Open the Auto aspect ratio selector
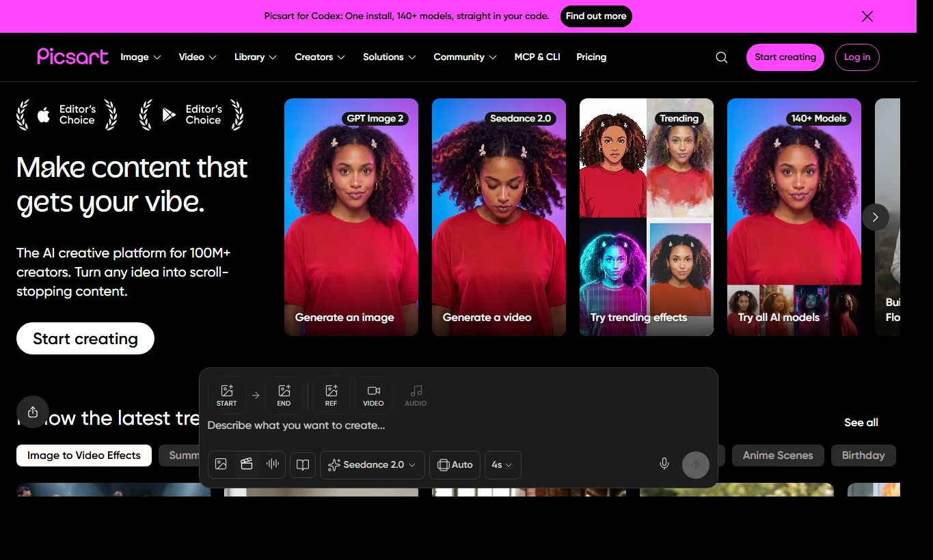The width and height of the screenshot is (933, 560). (x=455, y=464)
